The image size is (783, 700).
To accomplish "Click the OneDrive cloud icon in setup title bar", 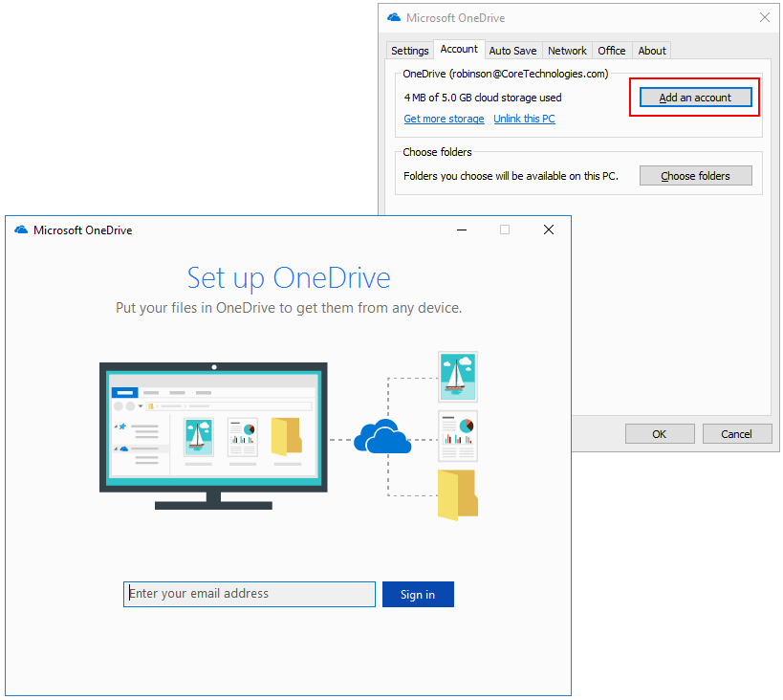I will (x=21, y=230).
